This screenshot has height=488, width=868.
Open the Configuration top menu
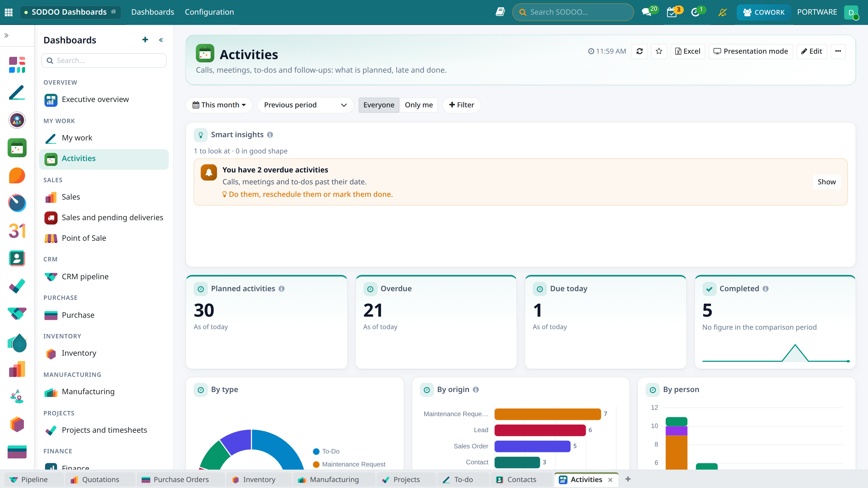tap(209, 12)
